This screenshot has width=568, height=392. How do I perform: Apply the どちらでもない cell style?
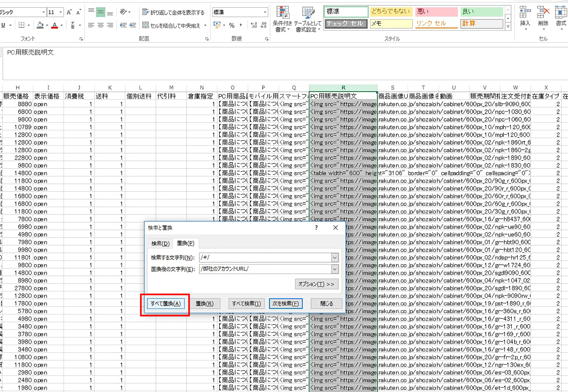(x=391, y=12)
